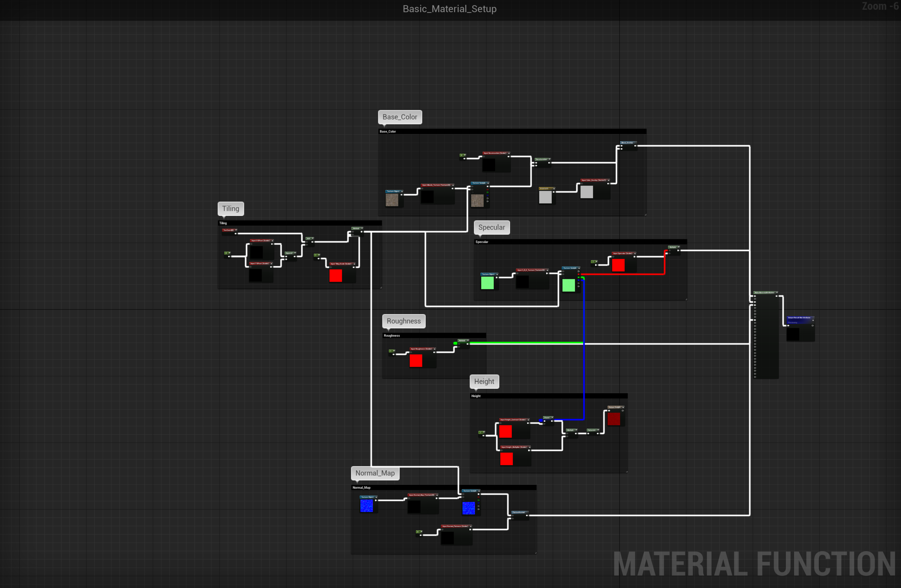
Task: Click the Basic_Material_Setup title tab
Action: 450,9
